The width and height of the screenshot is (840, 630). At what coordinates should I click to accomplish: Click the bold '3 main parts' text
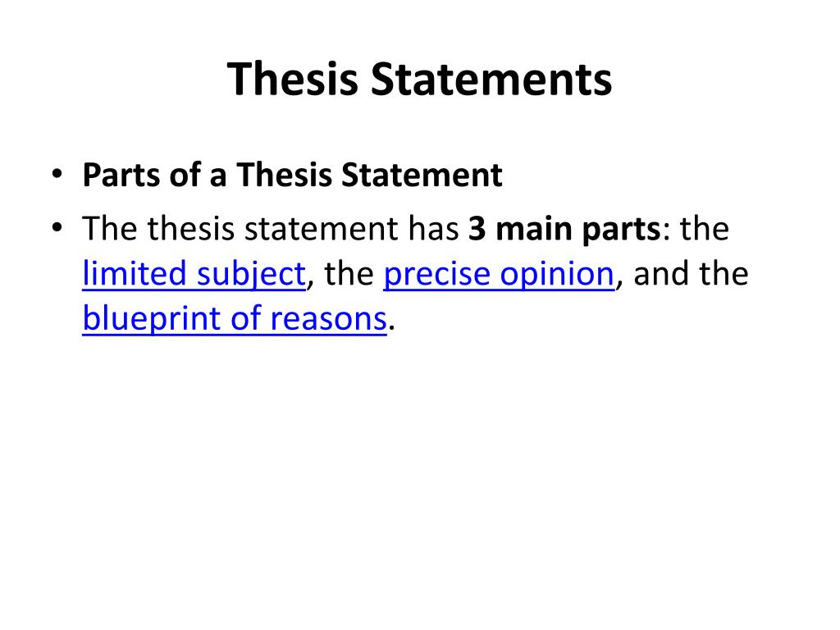[x=564, y=230]
